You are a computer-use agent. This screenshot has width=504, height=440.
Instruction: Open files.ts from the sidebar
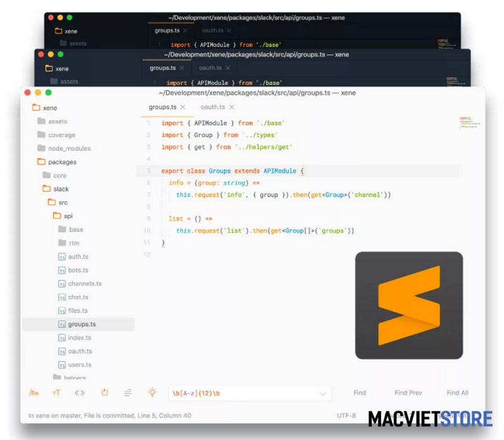click(73, 310)
